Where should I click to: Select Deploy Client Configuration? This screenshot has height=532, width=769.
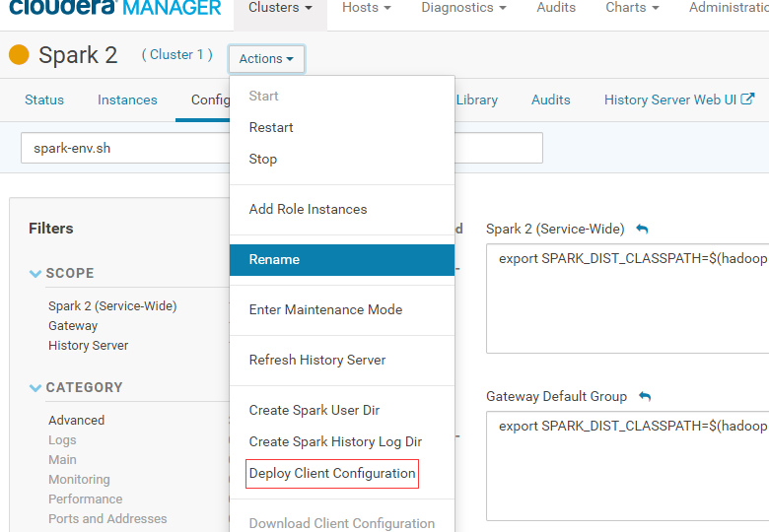tap(332, 473)
